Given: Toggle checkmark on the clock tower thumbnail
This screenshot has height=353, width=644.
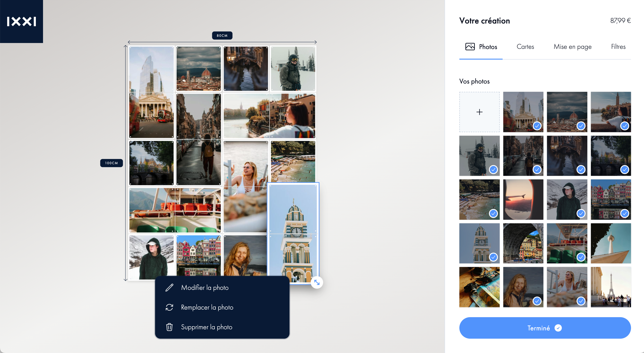Looking at the screenshot, I should 493,257.
